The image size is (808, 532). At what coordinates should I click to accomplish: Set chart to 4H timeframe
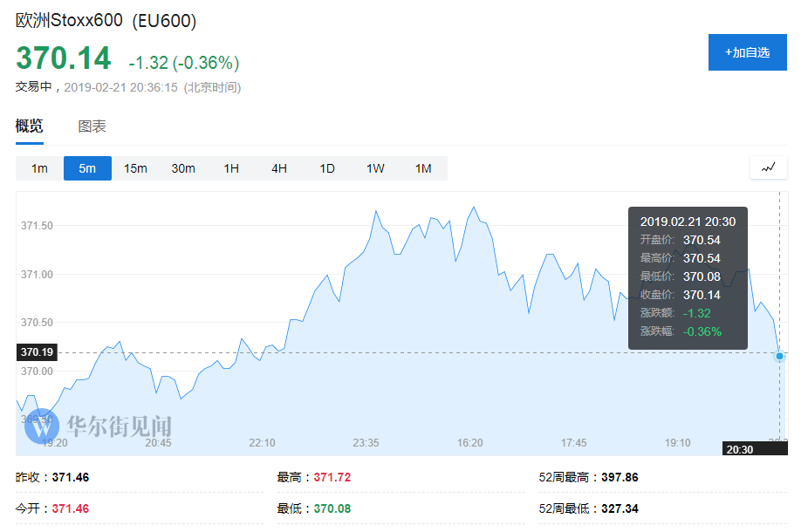click(279, 168)
